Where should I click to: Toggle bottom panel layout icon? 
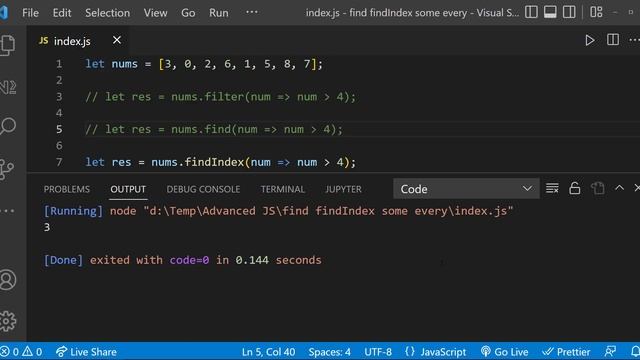[x=550, y=12]
